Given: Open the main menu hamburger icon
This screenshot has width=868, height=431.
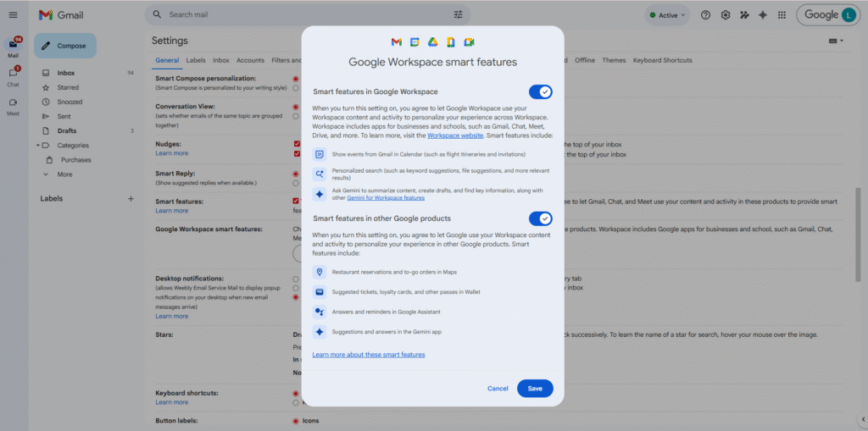Looking at the screenshot, I should click(13, 15).
